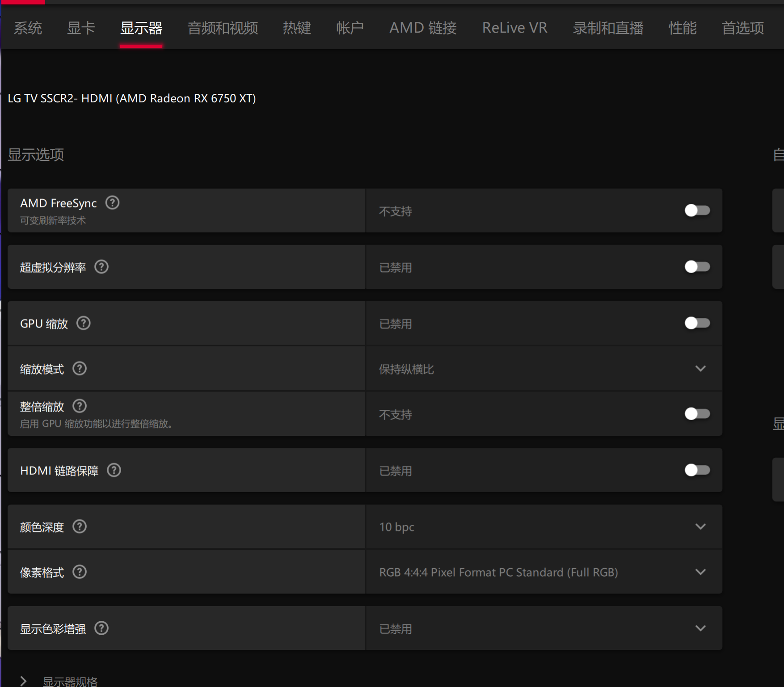Enable HDMI 链路保障

tap(697, 470)
